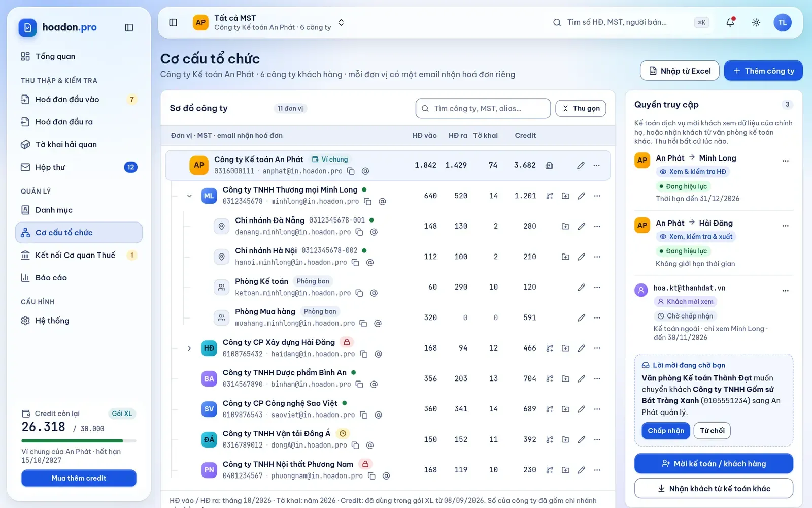Open notifications bell
This screenshot has width=812, height=508.
pos(730,22)
